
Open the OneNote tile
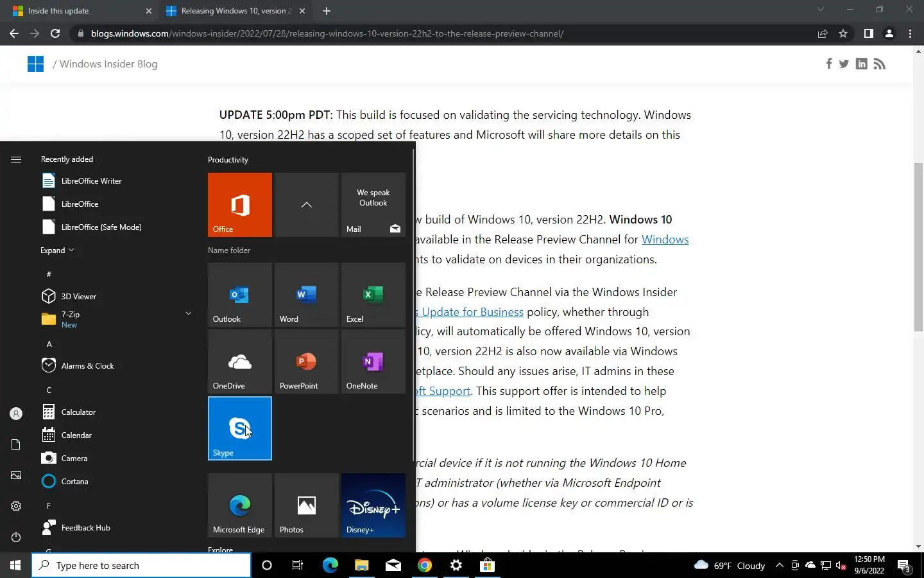(373, 362)
